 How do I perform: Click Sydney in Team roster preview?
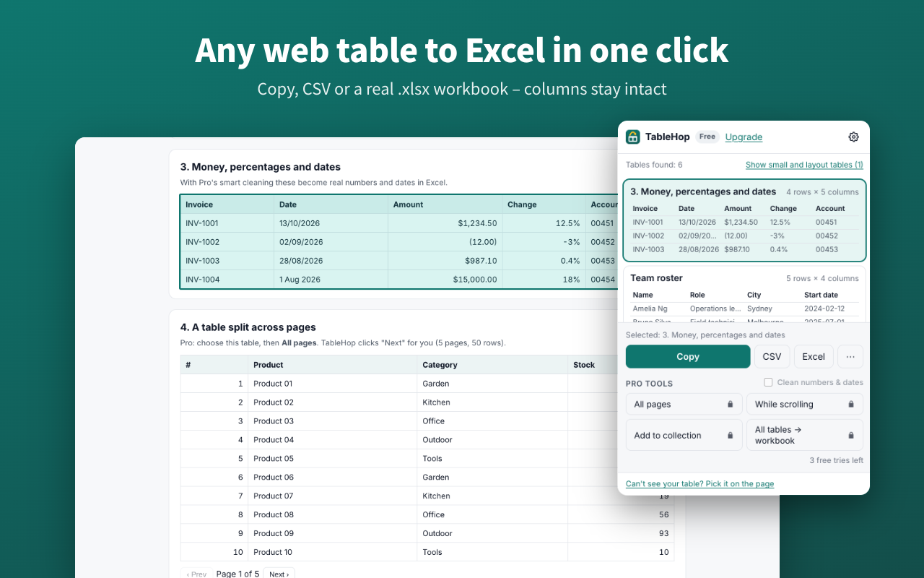tap(759, 309)
